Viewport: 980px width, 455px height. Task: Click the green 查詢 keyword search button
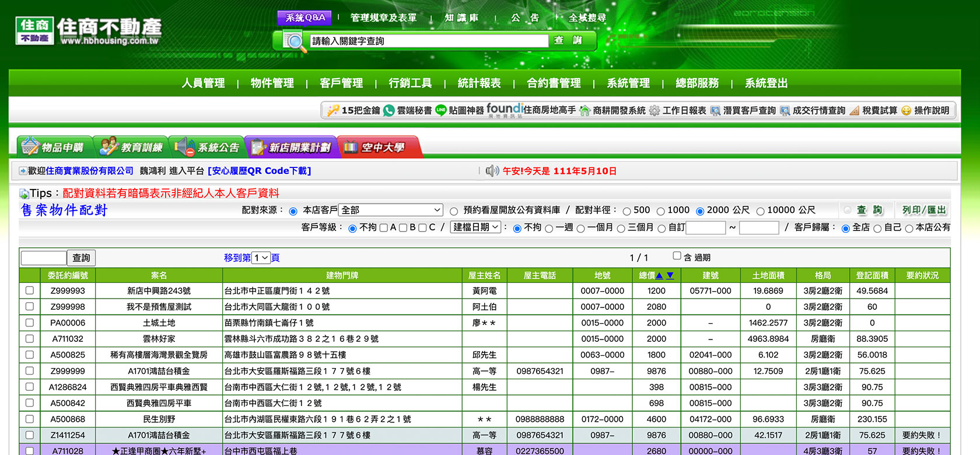(568, 40)
